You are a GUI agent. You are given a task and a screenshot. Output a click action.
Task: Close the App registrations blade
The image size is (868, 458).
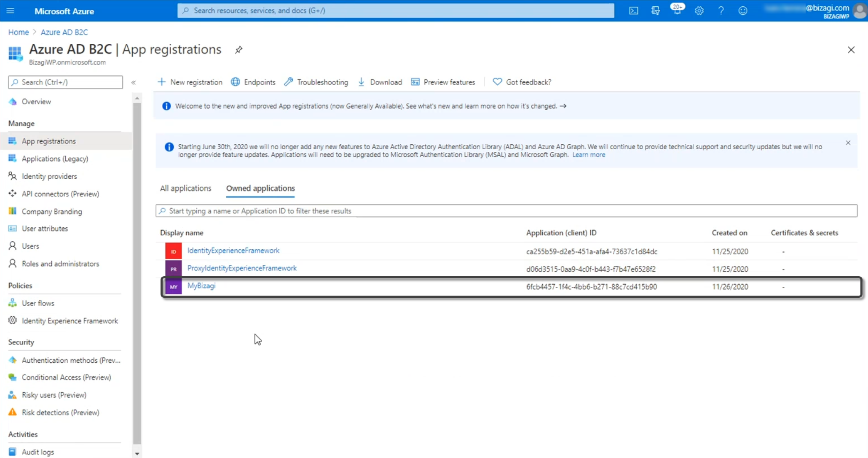coord(851,50)
